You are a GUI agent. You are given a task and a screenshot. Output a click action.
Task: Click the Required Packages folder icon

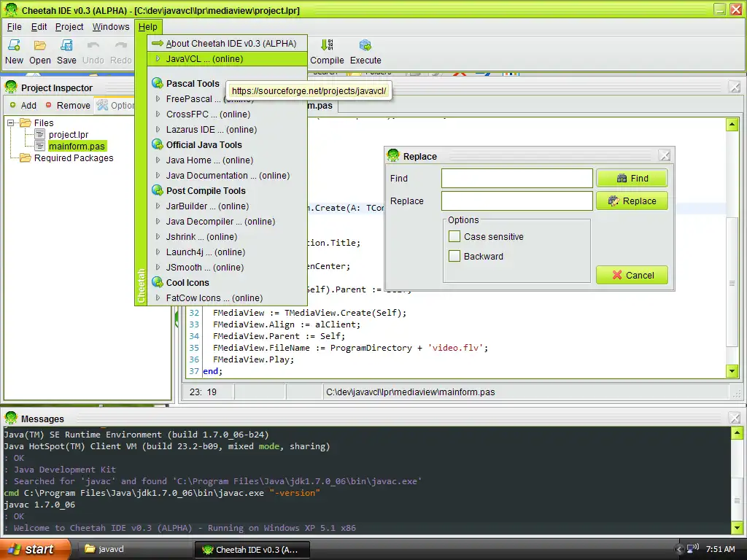26,157
